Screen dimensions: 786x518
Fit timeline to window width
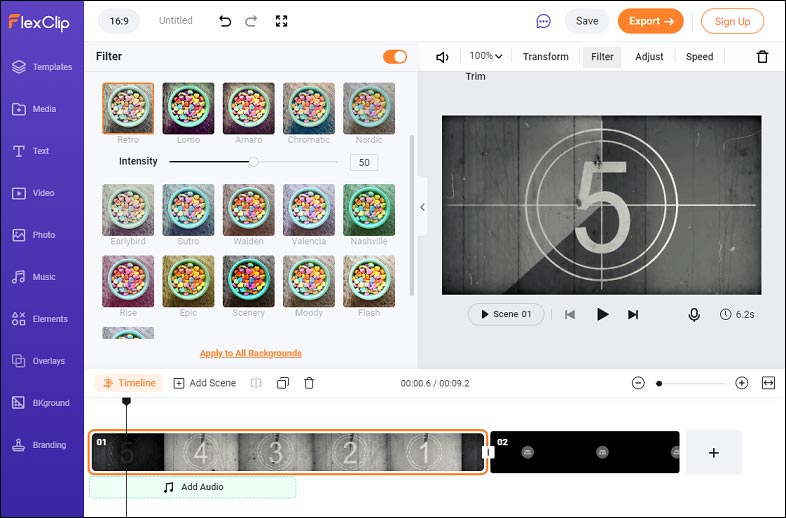point(768,383)
